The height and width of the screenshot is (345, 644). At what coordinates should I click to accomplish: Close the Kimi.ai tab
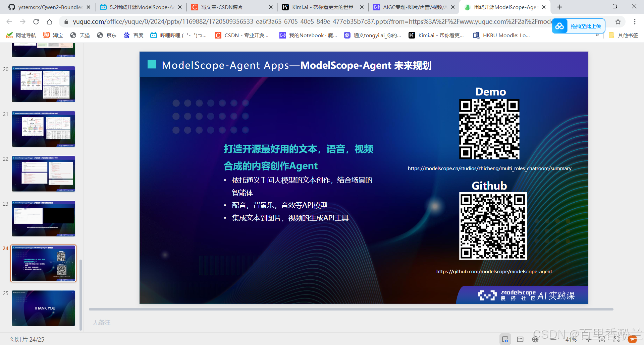362,7
